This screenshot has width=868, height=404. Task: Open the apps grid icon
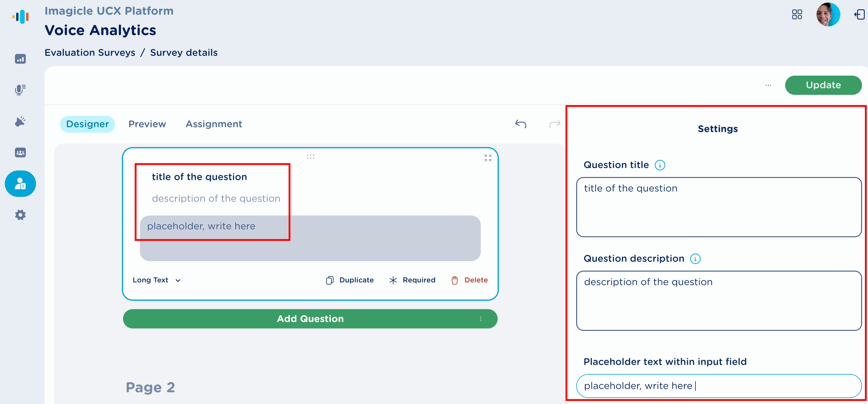(797, 14)
